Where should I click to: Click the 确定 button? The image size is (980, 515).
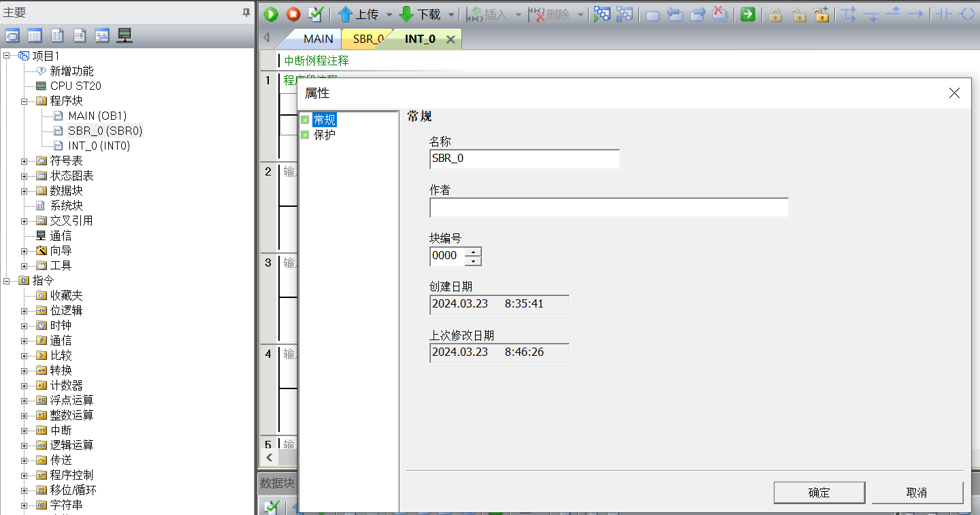click(819, 493)
